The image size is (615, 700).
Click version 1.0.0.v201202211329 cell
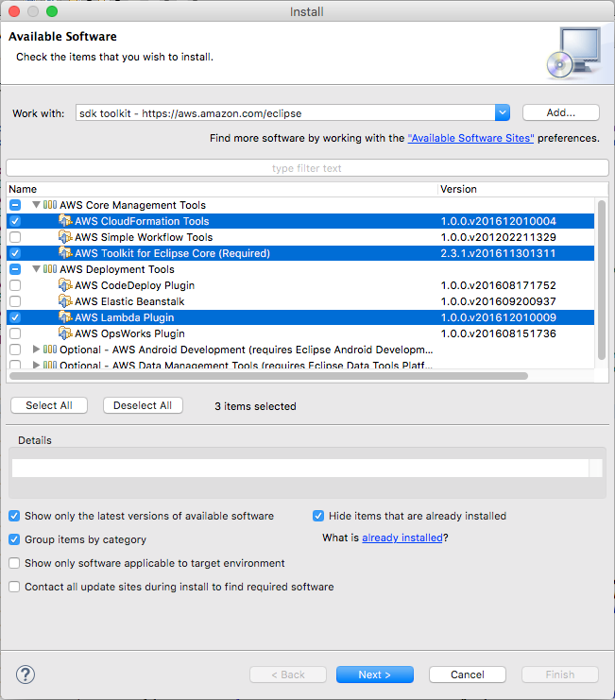click(x=499, y=237)
